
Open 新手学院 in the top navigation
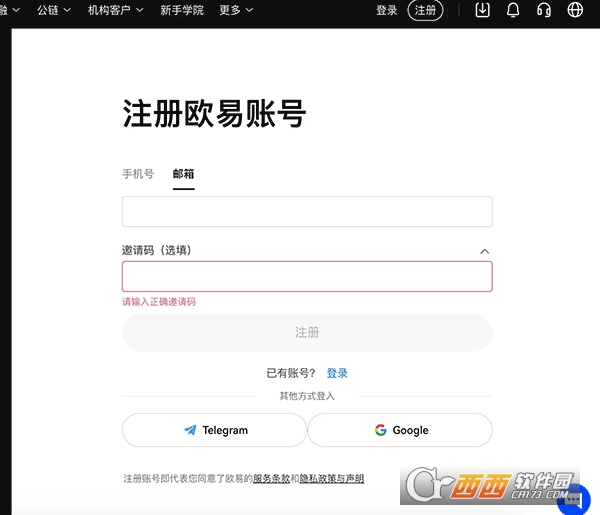pos(182,10)
